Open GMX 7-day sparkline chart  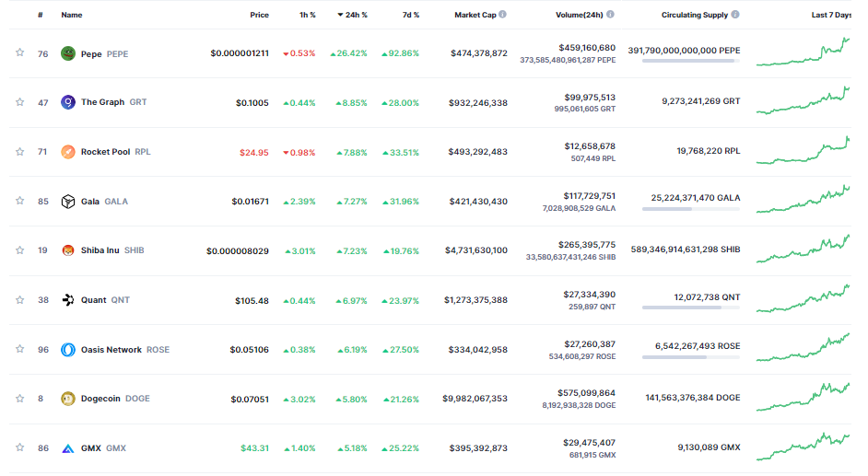click(803, 447)
